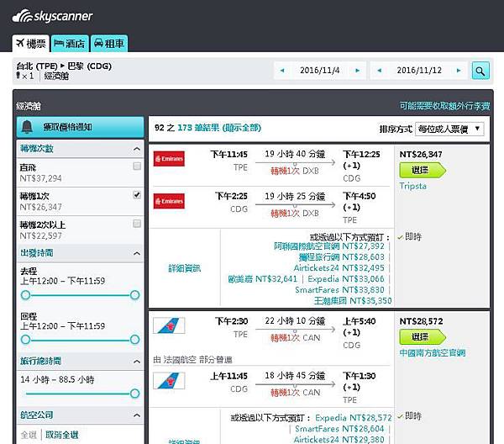Go to previous day for 2016/11/12

click(x=380, y=71)
